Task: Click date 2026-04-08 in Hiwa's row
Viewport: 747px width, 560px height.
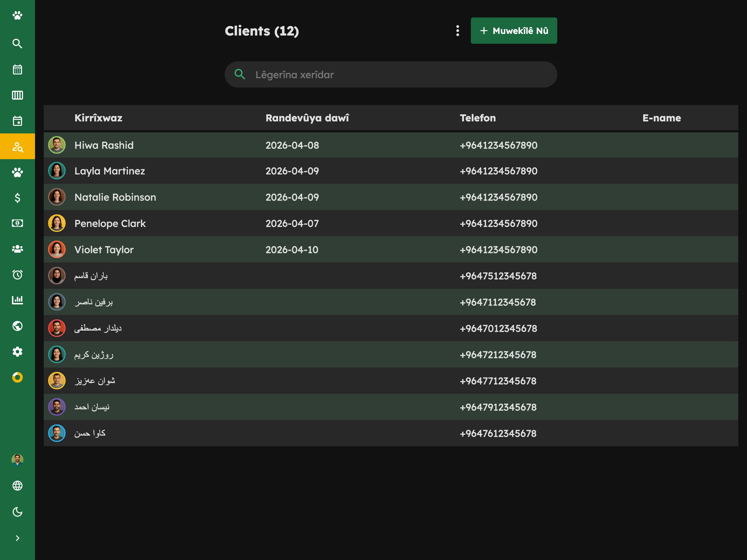Action: pos(292,145)
